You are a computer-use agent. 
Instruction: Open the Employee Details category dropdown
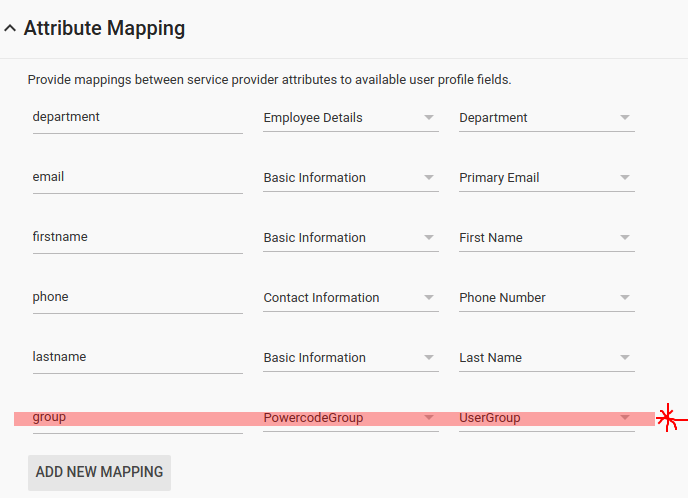coord(351,118)
